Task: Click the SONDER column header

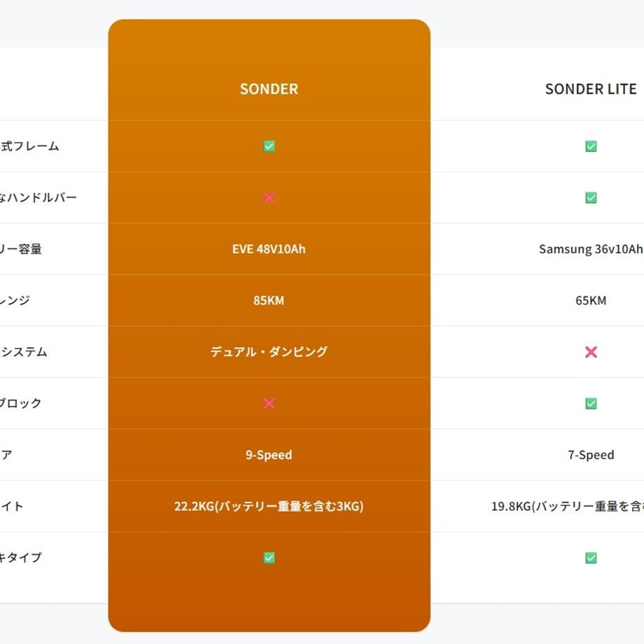Action: pos(269,89)
